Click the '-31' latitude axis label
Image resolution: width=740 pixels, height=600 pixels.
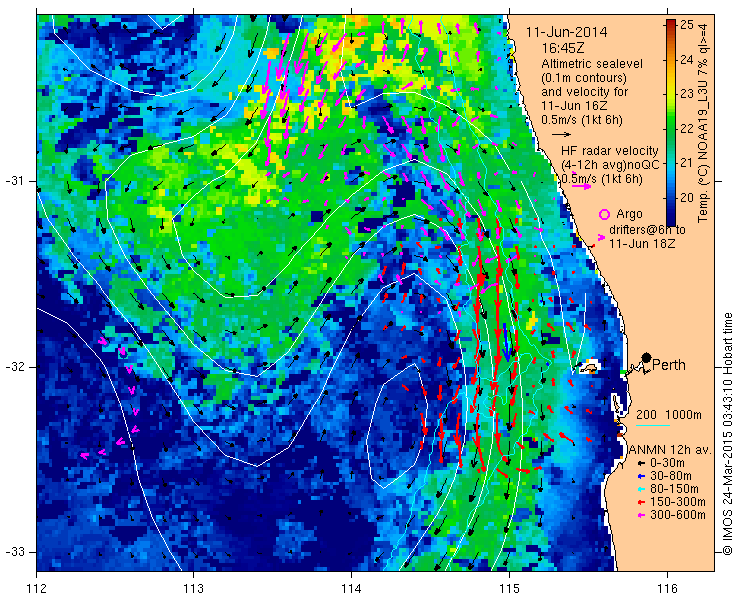14,181
